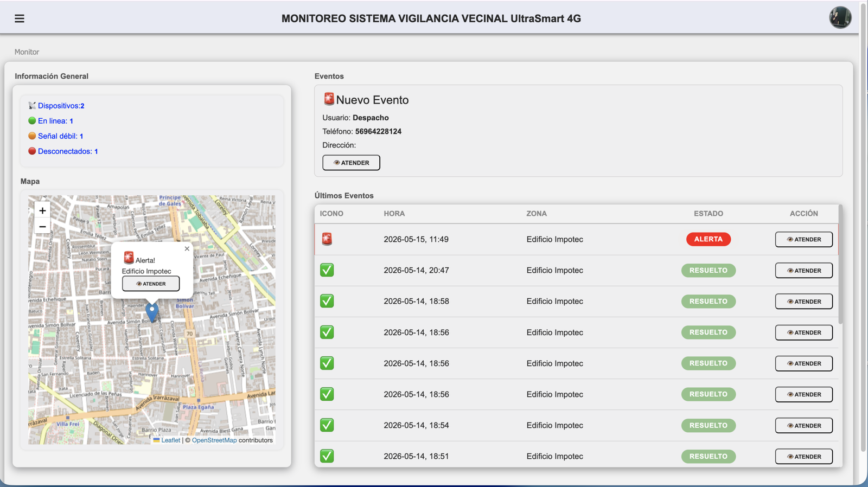
Task: Click green checkmark in 18:51 row
Action: point(327,456)
